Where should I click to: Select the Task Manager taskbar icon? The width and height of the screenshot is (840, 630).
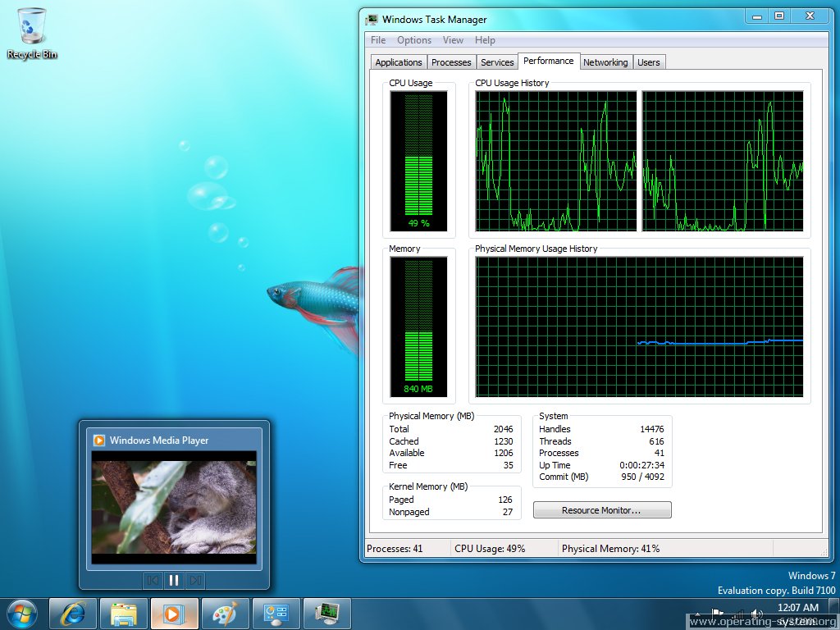click(327, 614)
